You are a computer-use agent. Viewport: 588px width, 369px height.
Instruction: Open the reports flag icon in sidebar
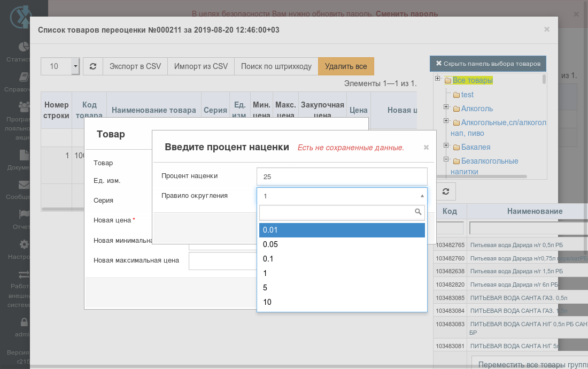coord(24,214)
